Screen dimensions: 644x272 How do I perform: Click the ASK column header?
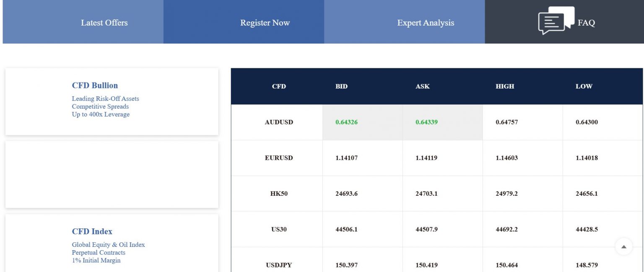tap(422, 86)
